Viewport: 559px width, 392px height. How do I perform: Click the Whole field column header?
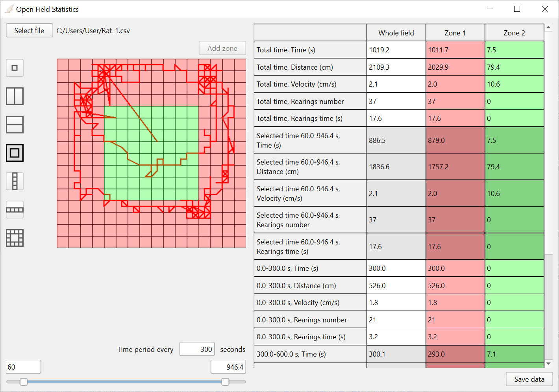click(x=396, y=33)
